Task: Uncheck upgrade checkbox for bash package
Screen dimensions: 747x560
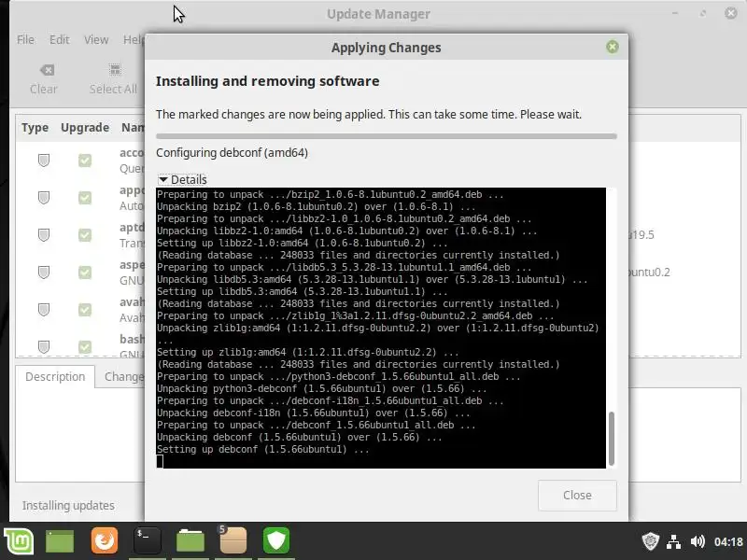Action: [x=85, y=346]
